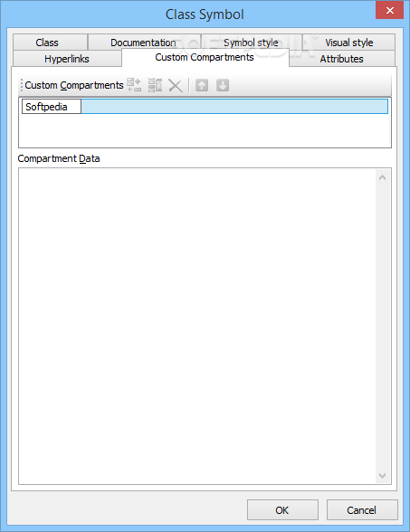Image resolution: width=410 pixels, height=532 pixels.
Task: Select the Custom Compartments tab
Action: tap(205, 57)
